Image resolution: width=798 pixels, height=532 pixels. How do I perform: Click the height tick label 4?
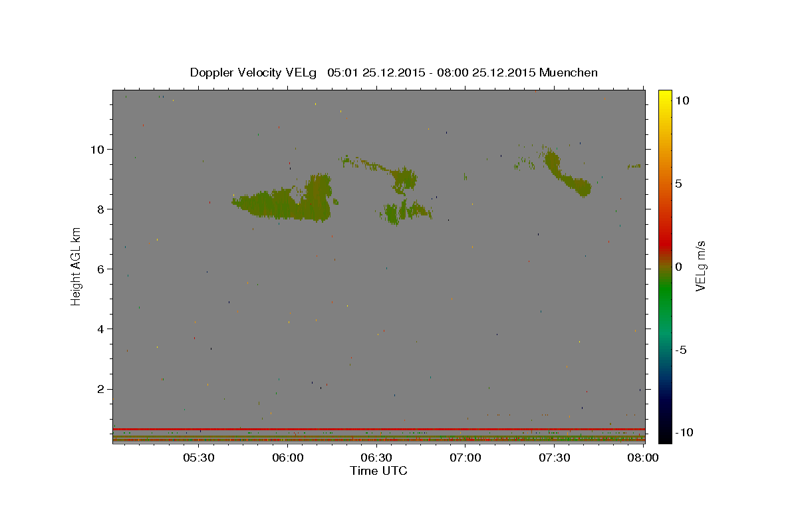click(x=102, y=329)
